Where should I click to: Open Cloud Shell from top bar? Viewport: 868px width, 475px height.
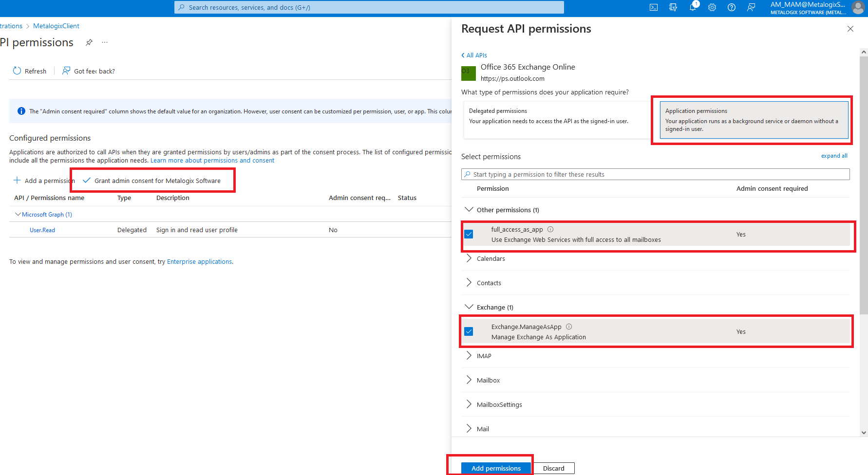coord(654,7)
